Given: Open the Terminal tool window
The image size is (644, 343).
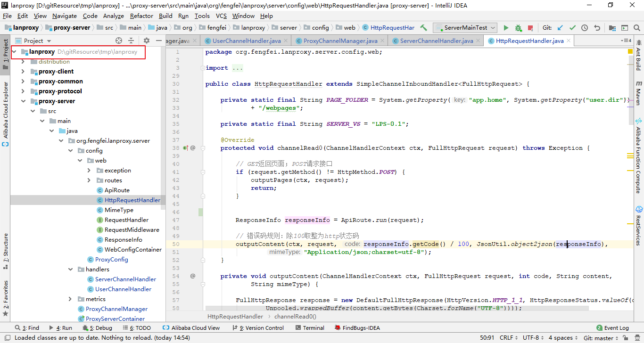Looking at the screenshot, I should coord(310,328).
